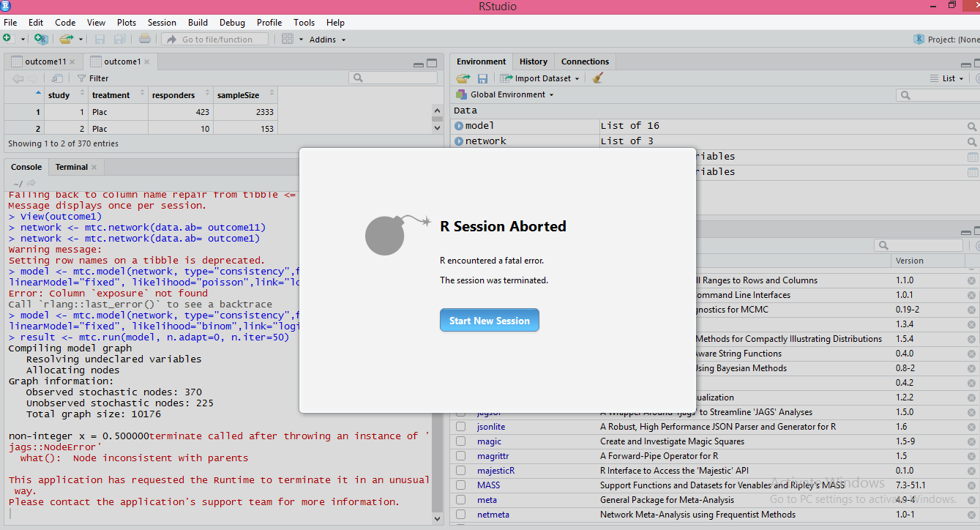The height and width of the screenshot is (530, 980).
Task: Open the Import Dataset dropdown
Action: click(540, 78)
